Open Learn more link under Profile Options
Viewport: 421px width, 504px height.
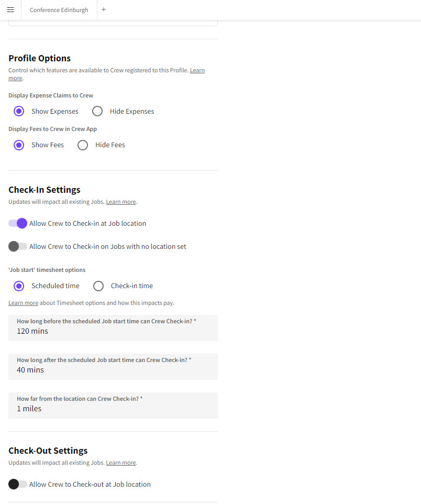click(197, 70)
